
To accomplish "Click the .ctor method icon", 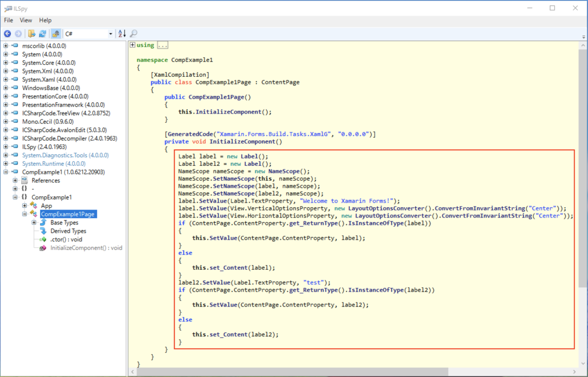I will 42,239.
